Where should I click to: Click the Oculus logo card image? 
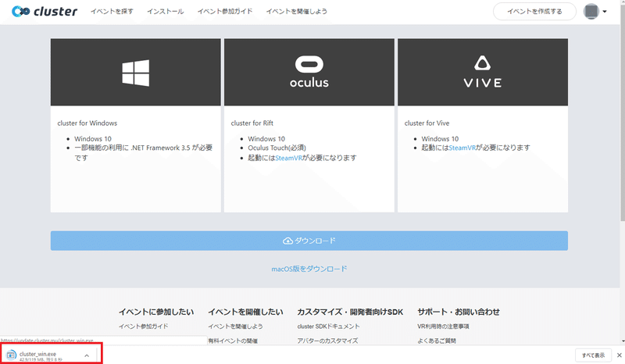[309, 72]
